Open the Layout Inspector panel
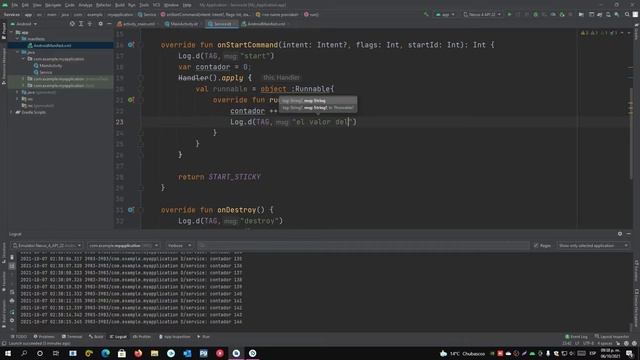Viewport: 640px width, 360px height. (x=611, y=337)
